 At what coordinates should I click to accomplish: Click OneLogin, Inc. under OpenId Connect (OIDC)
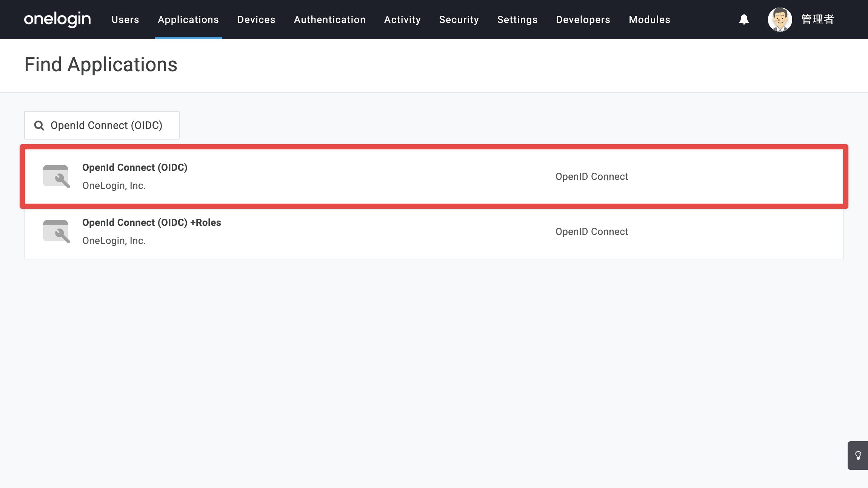pos(114,186)
